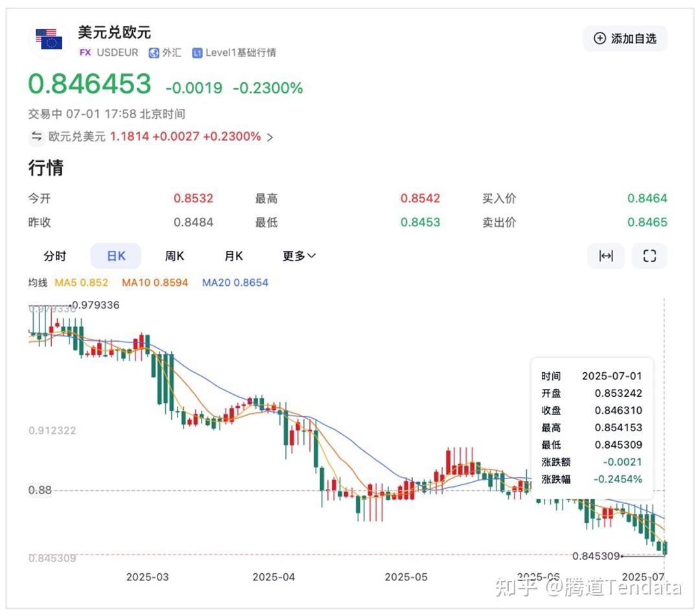The width and height of the screenshot is (700, 616).
Task: Click the 美元兑欧元 title
Action: tap(114, 32)
